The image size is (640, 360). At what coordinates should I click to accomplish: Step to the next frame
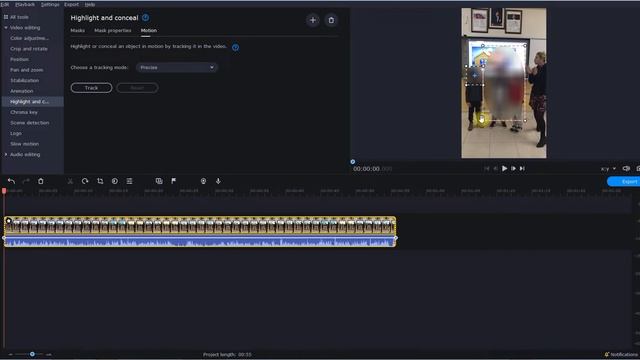click(513, 168)
